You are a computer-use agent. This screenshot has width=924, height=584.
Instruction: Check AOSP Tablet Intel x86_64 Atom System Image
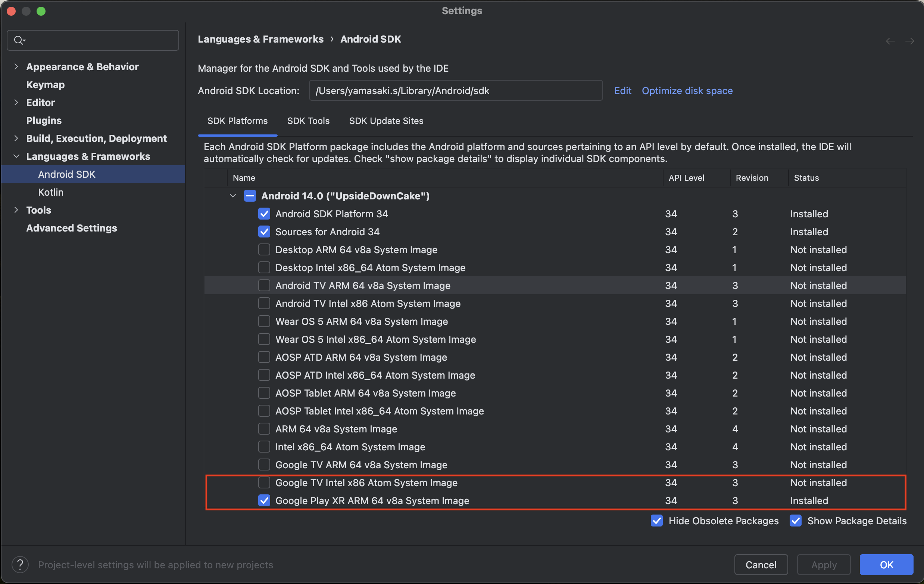point(264,411)
